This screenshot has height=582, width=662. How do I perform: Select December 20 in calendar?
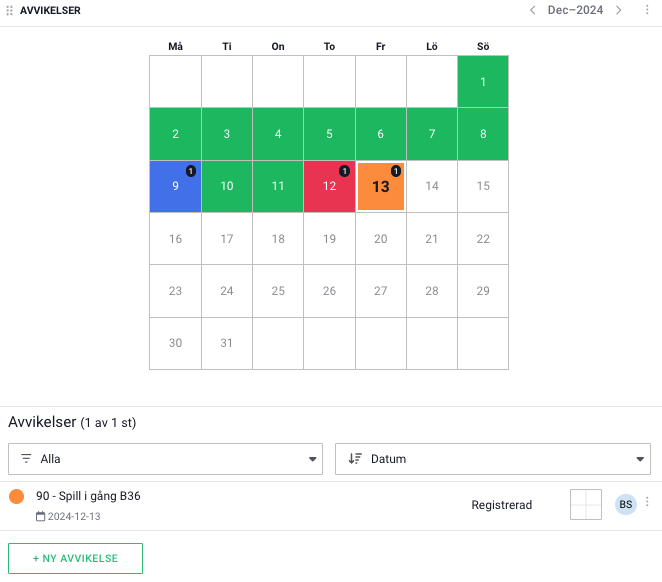coord(380,239)
